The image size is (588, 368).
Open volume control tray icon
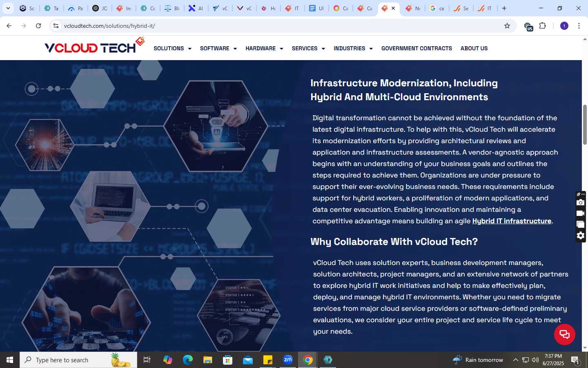[535, 360]
